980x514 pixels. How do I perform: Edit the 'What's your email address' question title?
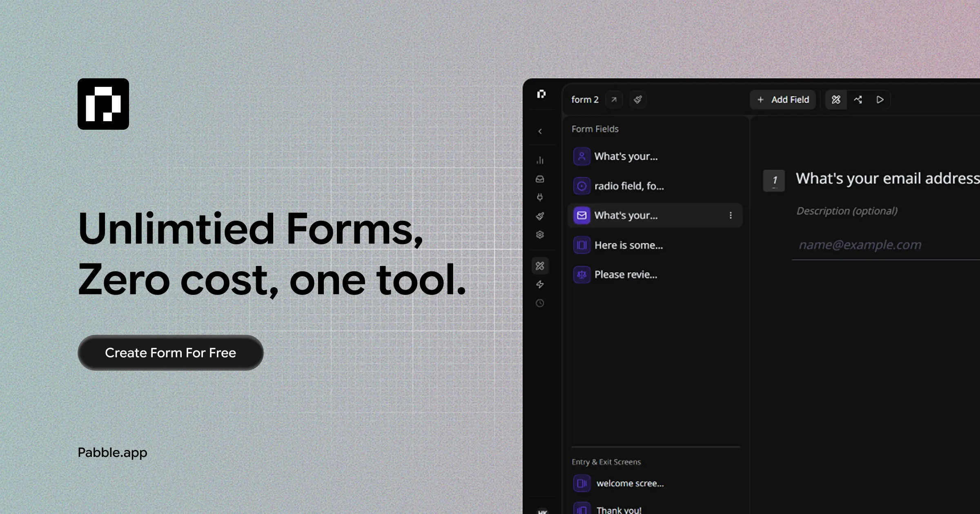pos(888,179)
